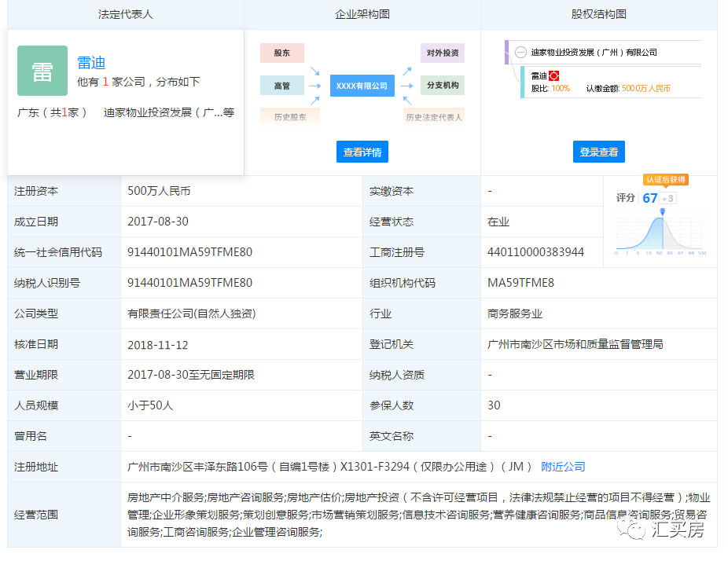Image resolution: width=728 pixels, height=561 pixels.
Task: Click the 股比 100% value
Action: pos(561,88)
